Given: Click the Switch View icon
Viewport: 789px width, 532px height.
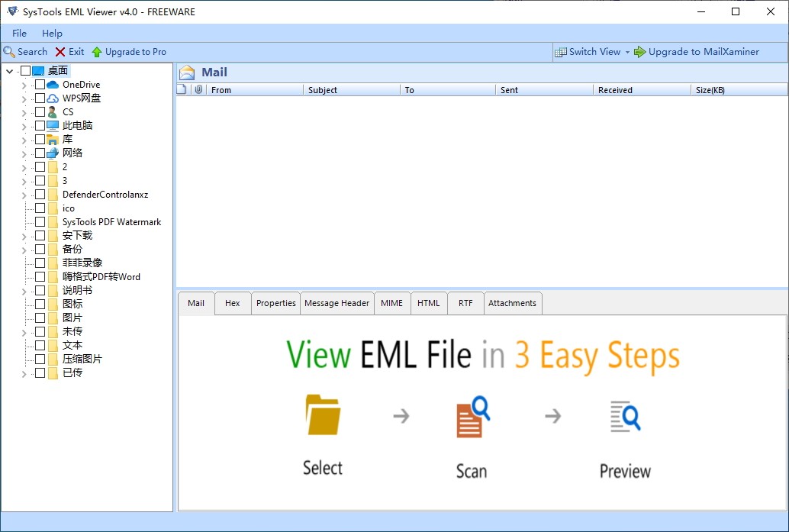Looking at the screenshot, I should point(561,52).
